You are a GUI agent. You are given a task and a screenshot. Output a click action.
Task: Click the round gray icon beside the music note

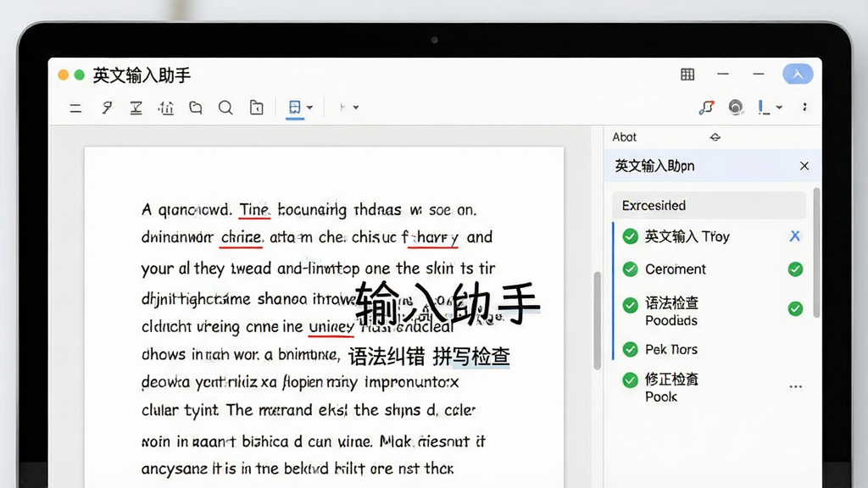tap(735, 108)
